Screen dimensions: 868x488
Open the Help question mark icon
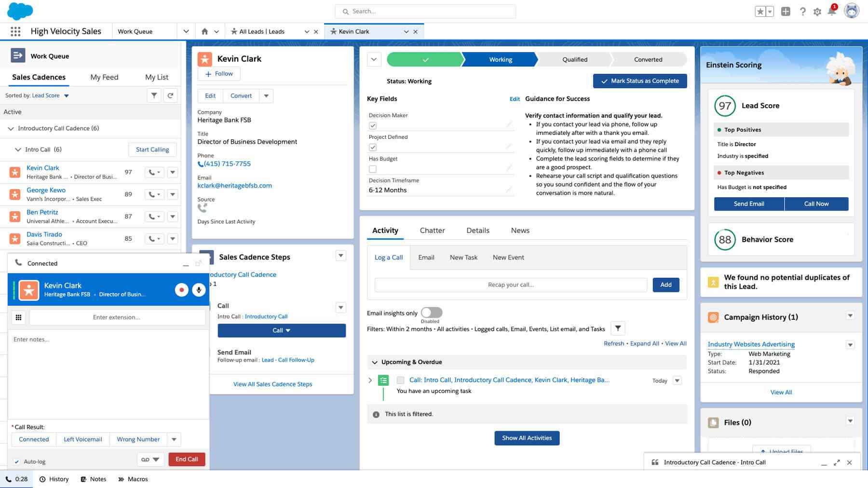[x=802, y=12]
